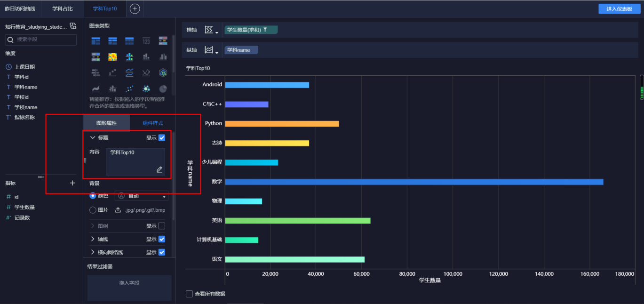Viewport: 644px width, 304px height.
Task: Check the 查看所有数据 checkbox
Action: point(189,294)
